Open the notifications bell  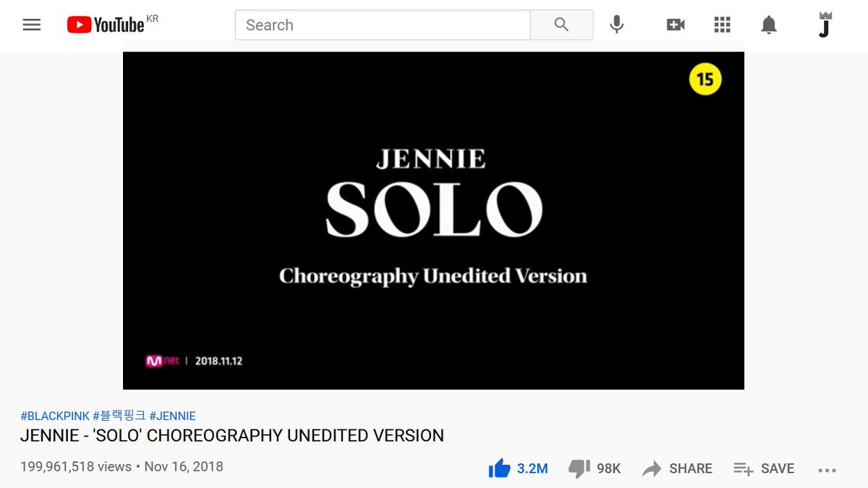click(769, 25)
